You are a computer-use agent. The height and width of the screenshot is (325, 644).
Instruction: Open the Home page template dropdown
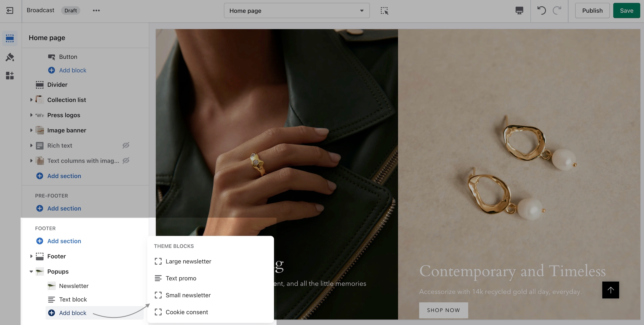(x=297, y=11)
